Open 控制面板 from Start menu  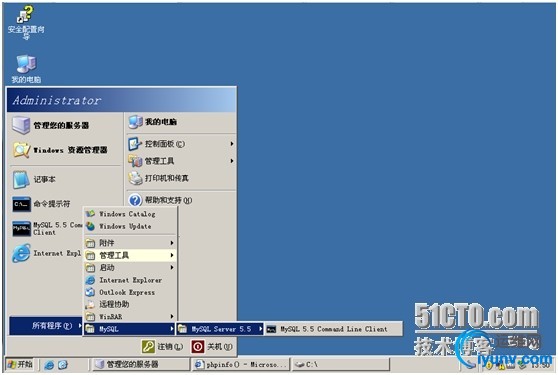click(x=181, y=144)
